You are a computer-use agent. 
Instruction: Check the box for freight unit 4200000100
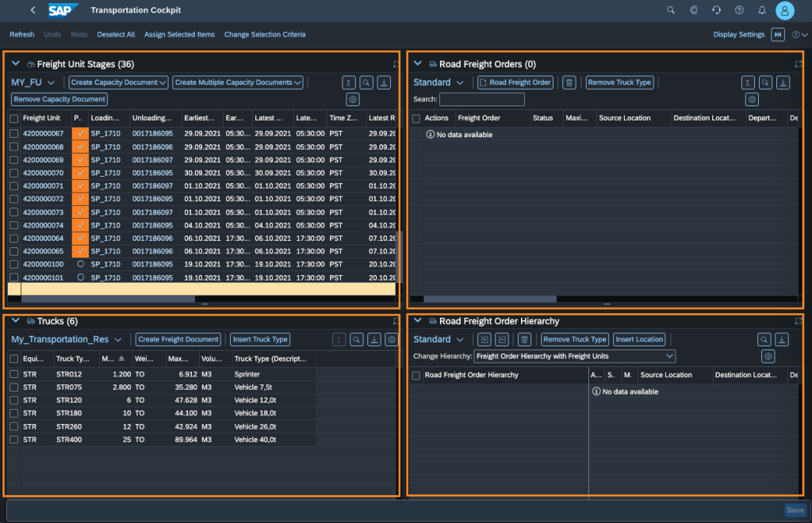tap(14, 265)
